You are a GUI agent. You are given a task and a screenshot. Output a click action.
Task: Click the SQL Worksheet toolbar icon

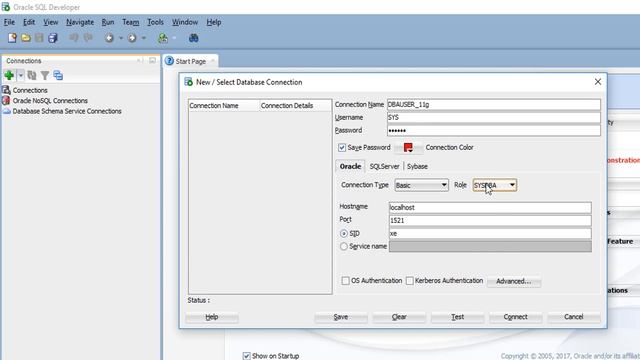[163, 38]
